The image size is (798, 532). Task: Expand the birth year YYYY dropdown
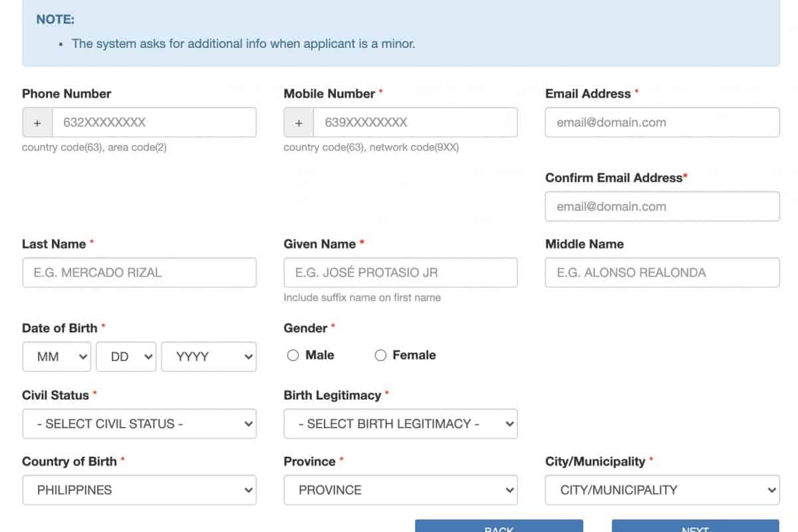[208, 357]
